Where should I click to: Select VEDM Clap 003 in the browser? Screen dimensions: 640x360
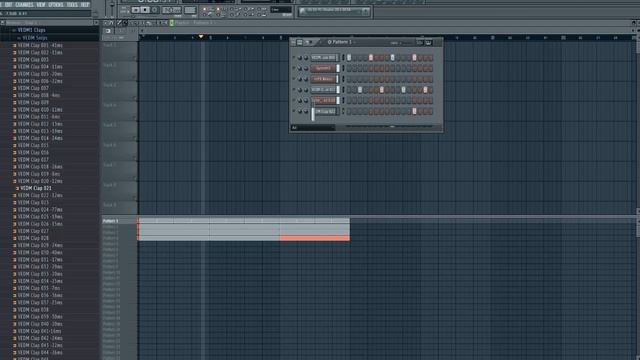(33, 60)
